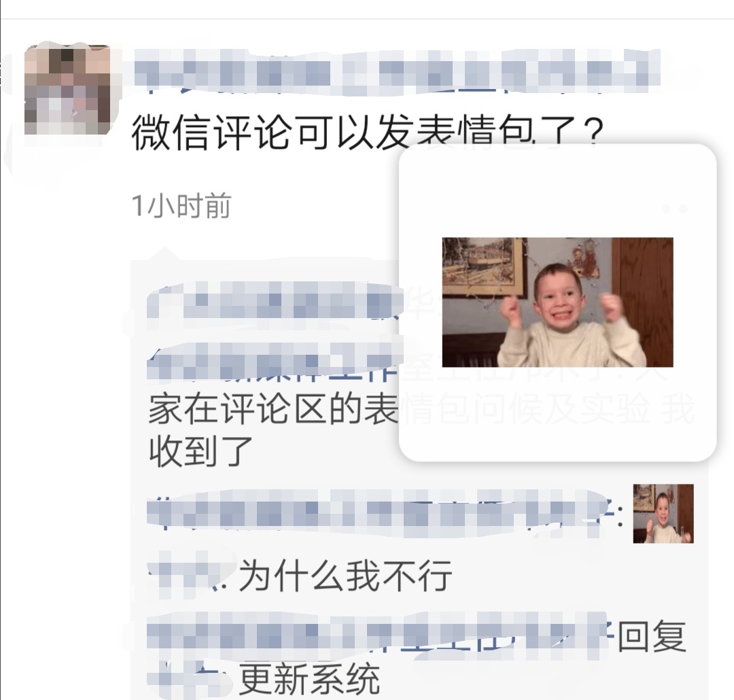Tap the comment ending with 收到了
Screen dimensions: 734x700
200,451
